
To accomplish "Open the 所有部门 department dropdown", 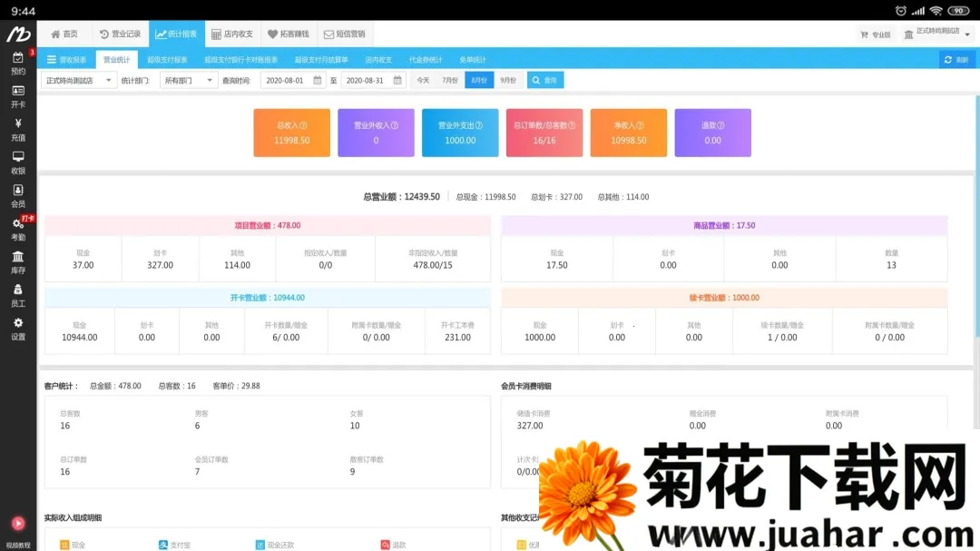I will click(x=189, y=80).
